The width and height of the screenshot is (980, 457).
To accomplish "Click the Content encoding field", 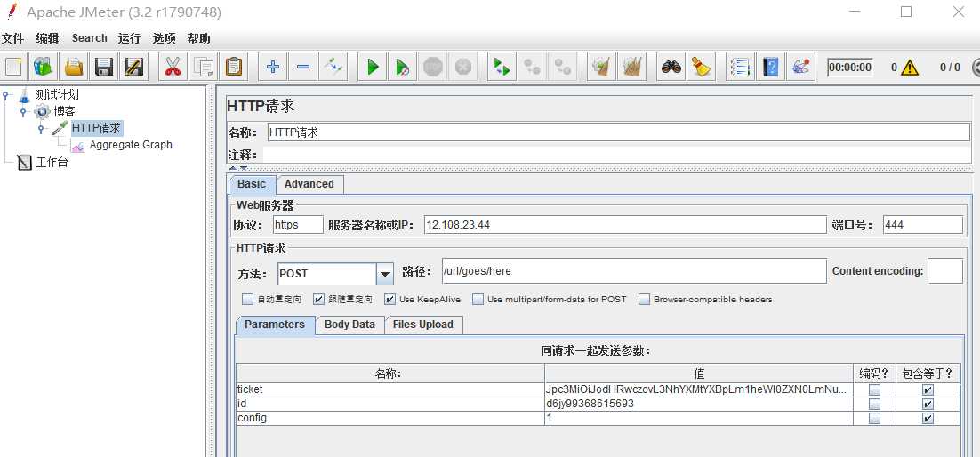I will tap(945, 271).
